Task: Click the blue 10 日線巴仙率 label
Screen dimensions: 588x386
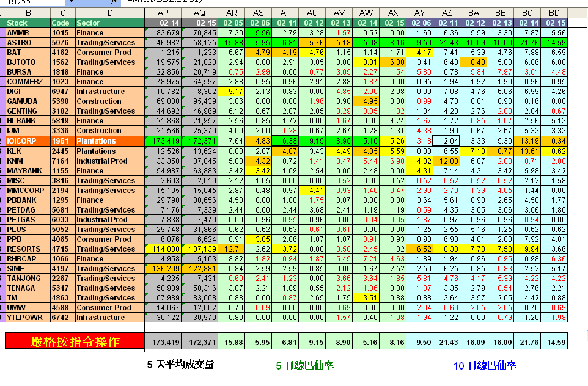Action: coord(485,366)
